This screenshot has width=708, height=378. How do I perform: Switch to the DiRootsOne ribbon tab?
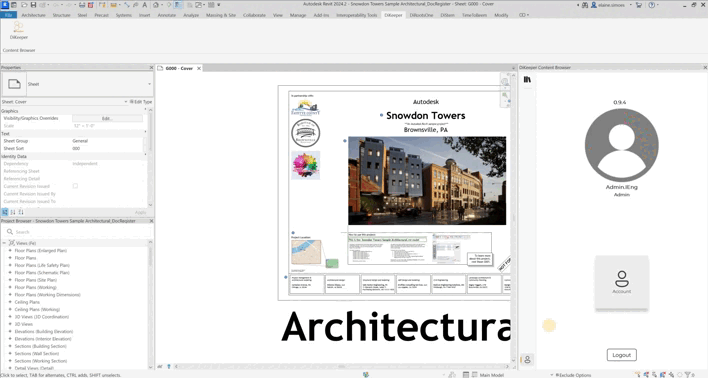point(421,15)
